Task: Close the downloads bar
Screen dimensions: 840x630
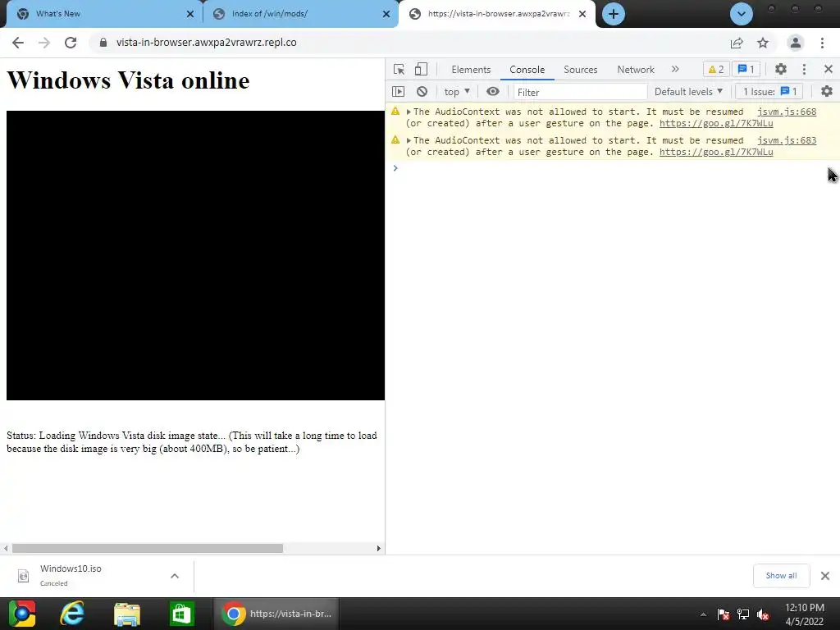Action: click(825, 576)
